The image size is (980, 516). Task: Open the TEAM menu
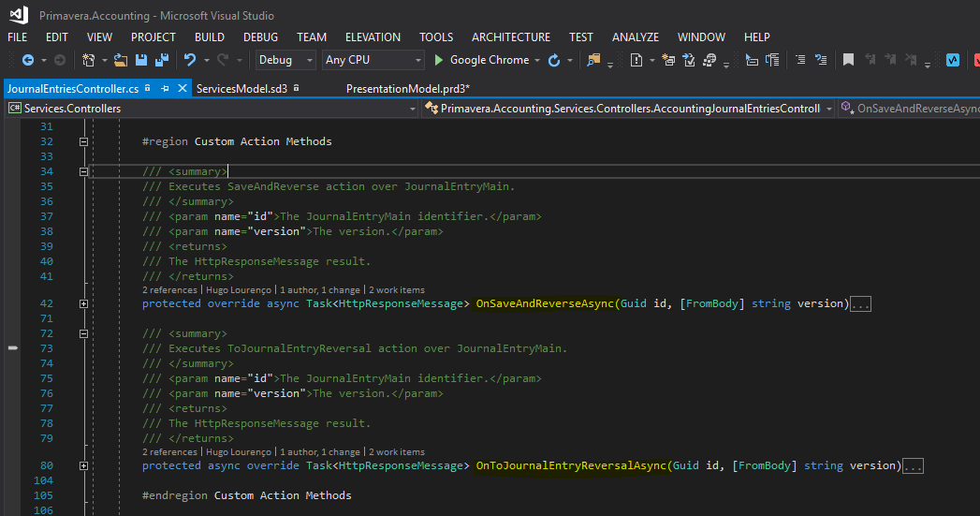tap(312, 37)
